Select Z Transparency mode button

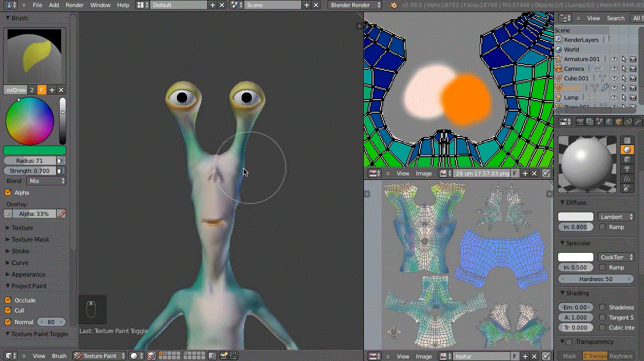point(595,356)
